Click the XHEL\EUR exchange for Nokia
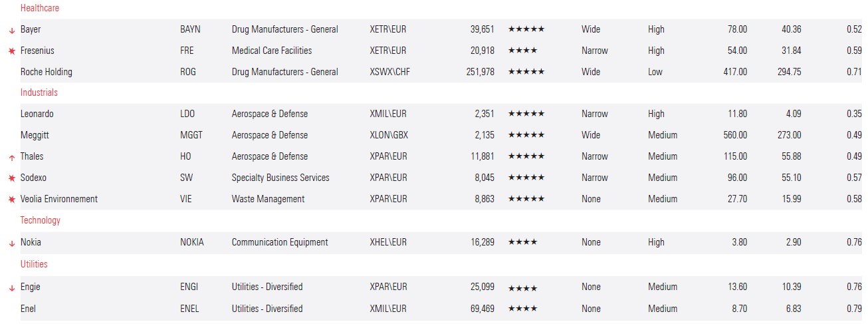Screen dimensions: 868x324 [x=389, y=242]
